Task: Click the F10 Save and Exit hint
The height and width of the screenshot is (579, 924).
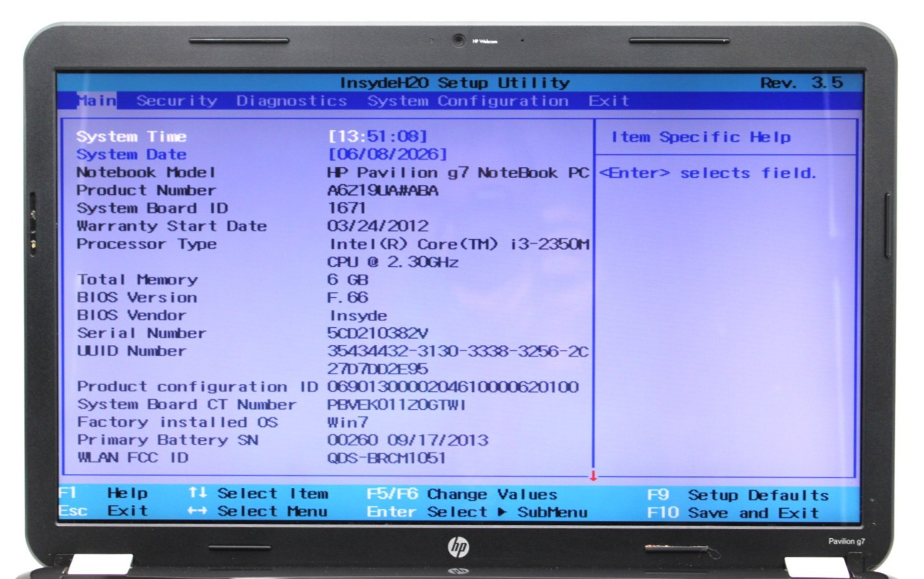Action: (x=733, y=512)
